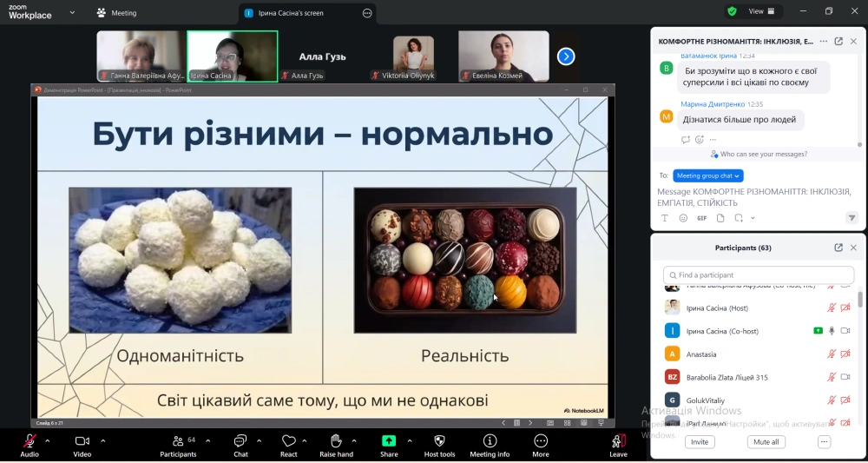Switch to the Meeting tab
The width and height of the screenshot is (868, 463).
[x=116, y=13]
